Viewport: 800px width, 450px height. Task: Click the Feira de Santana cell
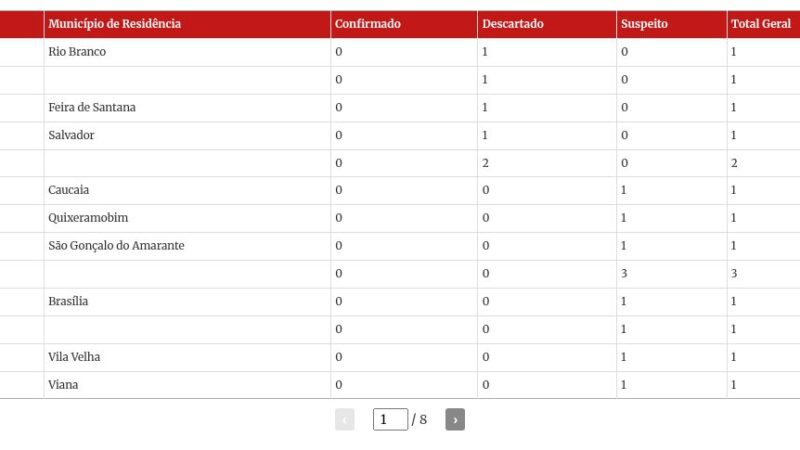pyautogui.click(x=92, y=107)
